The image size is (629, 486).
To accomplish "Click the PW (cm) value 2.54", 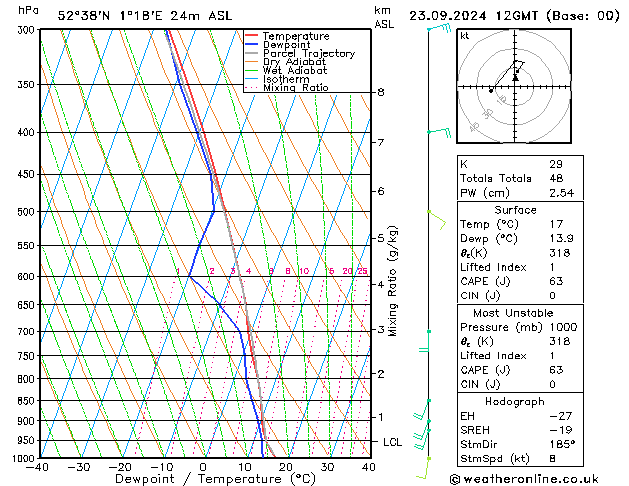I will (x=562, y=192).
